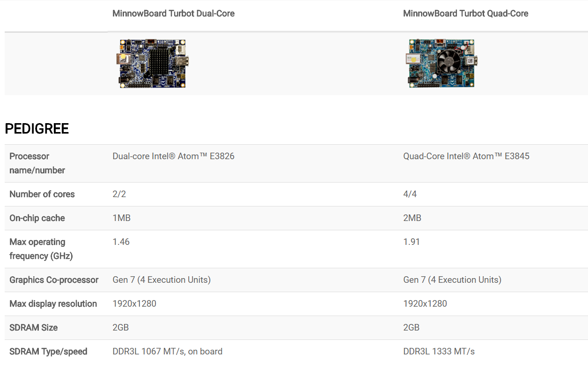Click Max operating frequency (GHz) label

pyautogui.click(x=41, y=249)
